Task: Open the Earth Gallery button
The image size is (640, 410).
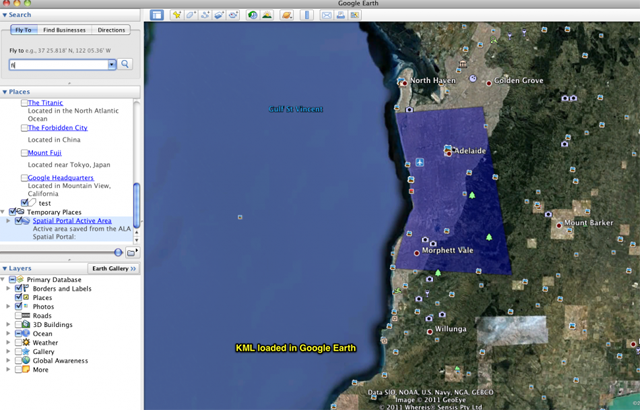Action: point(114,269)
